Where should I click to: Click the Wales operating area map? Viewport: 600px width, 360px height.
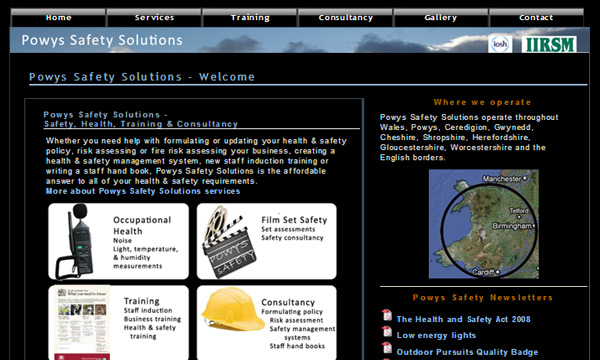click(484, 224)
